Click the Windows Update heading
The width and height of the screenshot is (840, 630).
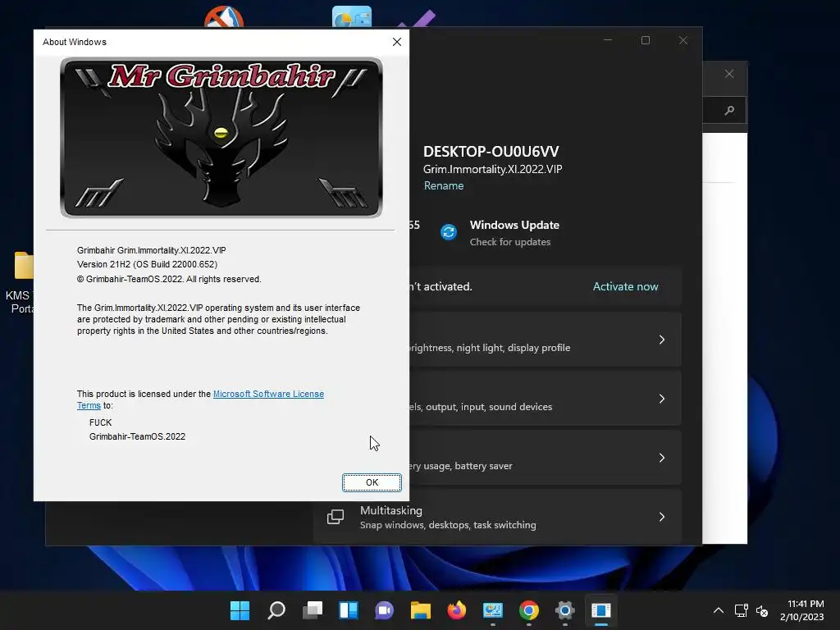[514, 225]
